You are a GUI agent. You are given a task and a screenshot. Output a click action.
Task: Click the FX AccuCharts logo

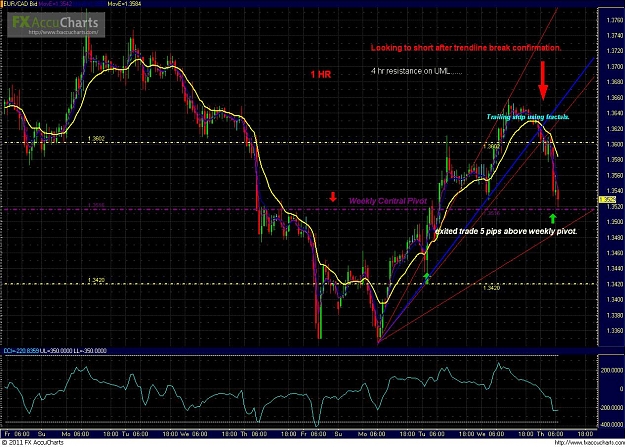click(x=56, y=24)
